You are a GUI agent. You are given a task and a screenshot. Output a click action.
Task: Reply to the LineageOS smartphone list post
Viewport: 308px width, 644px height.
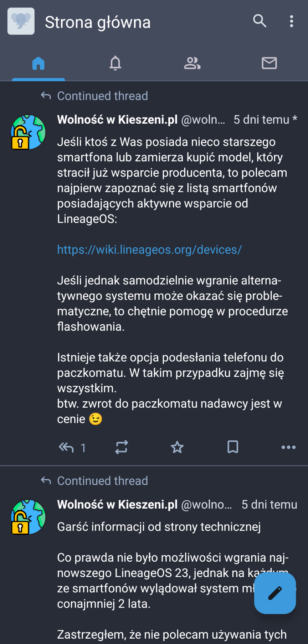click(x=66, y=447)
